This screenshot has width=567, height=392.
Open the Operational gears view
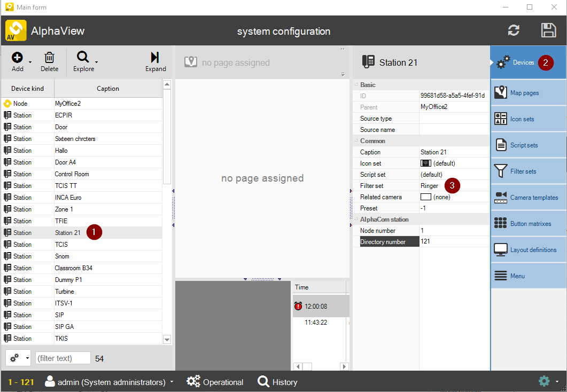pyautogui.click(x=215, y=382)
